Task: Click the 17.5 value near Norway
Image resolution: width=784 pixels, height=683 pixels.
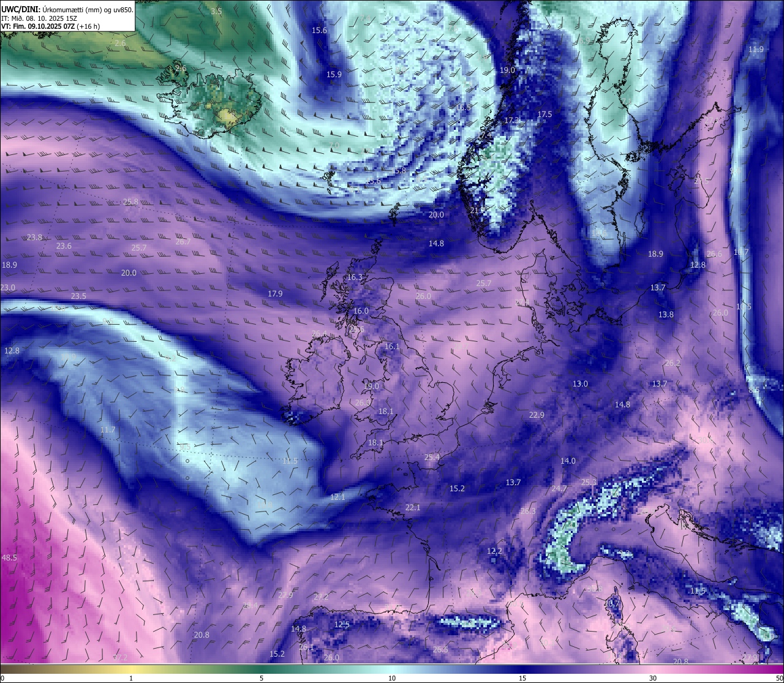Action: pos(545,115)
